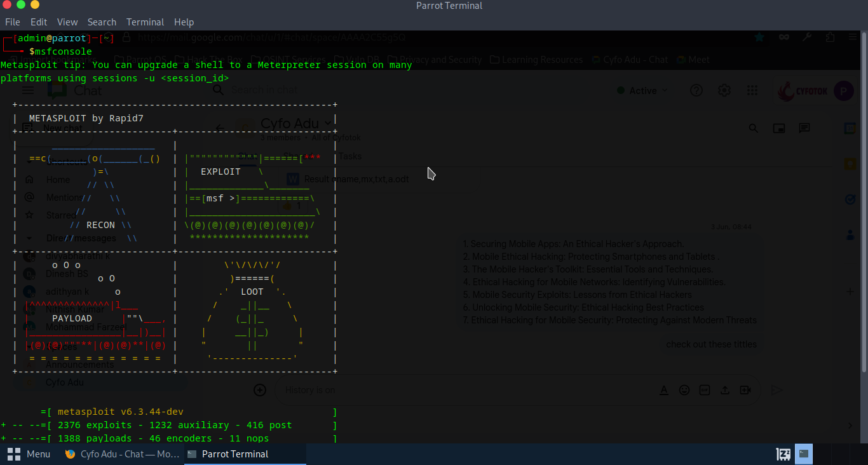Open the Edit menu in Parrot Terminal
The image size is (868, 465).
(39, 22)
